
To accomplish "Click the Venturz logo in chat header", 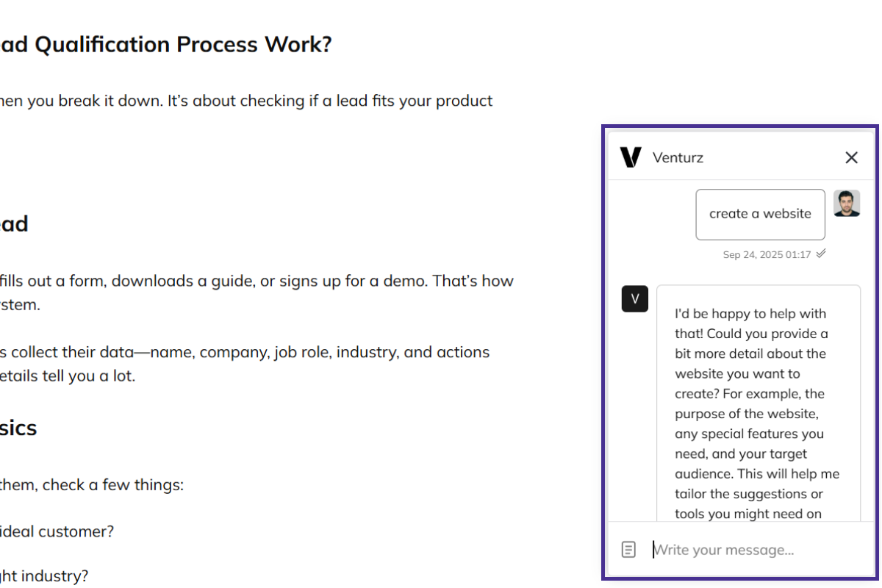I will tap(631, 157).
